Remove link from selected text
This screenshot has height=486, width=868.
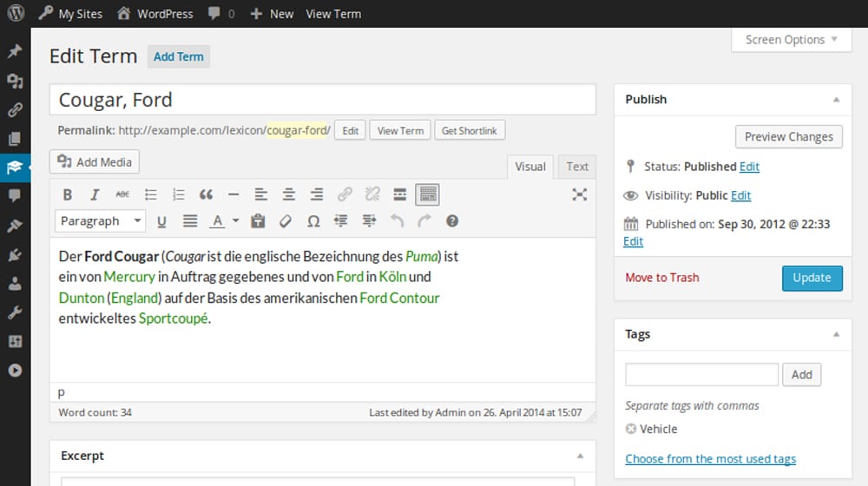tap(372, 194)
